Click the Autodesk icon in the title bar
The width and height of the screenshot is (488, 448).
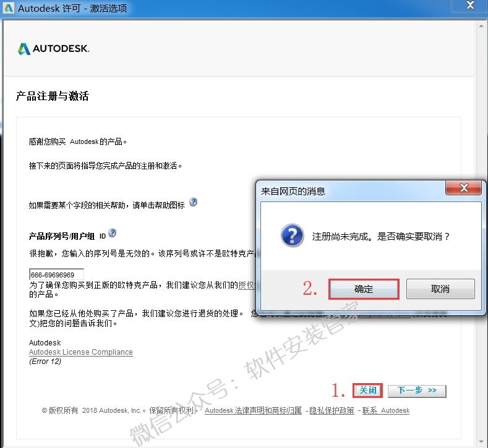[9, 9]
